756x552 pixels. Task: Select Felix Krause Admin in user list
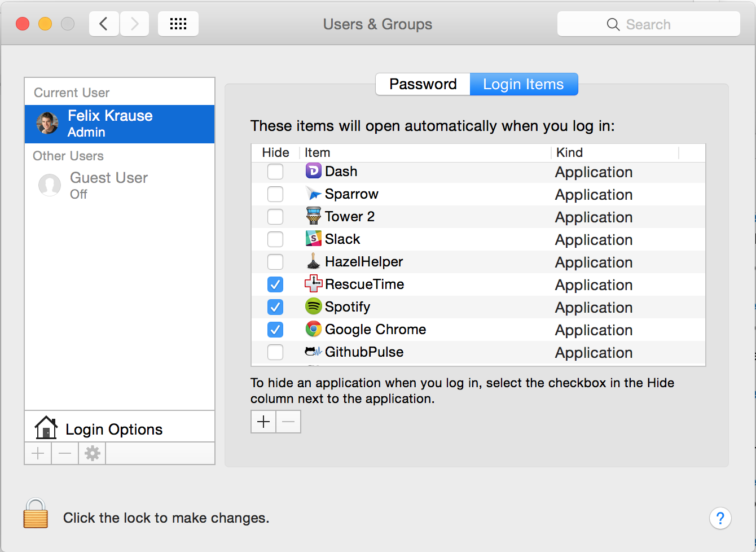120,124
